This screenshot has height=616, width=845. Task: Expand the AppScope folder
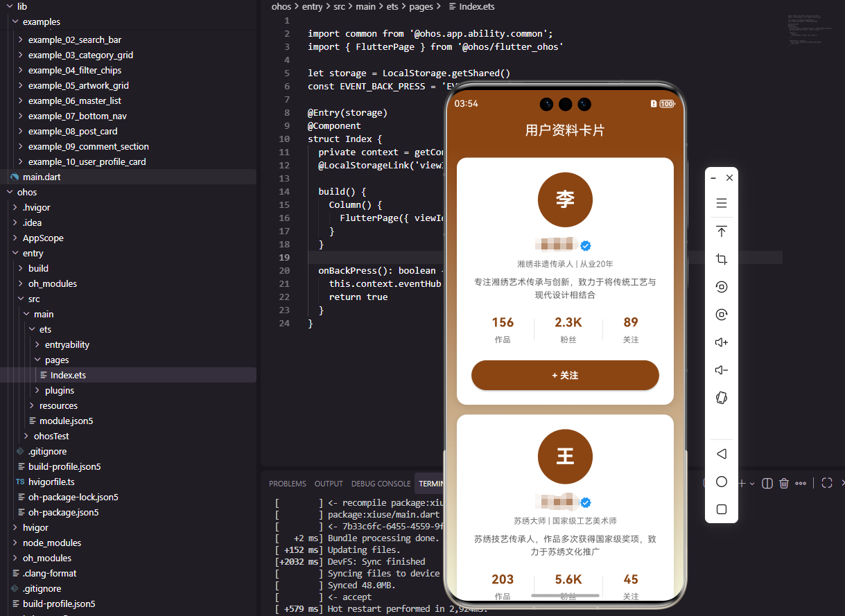[x=15, y=238]
